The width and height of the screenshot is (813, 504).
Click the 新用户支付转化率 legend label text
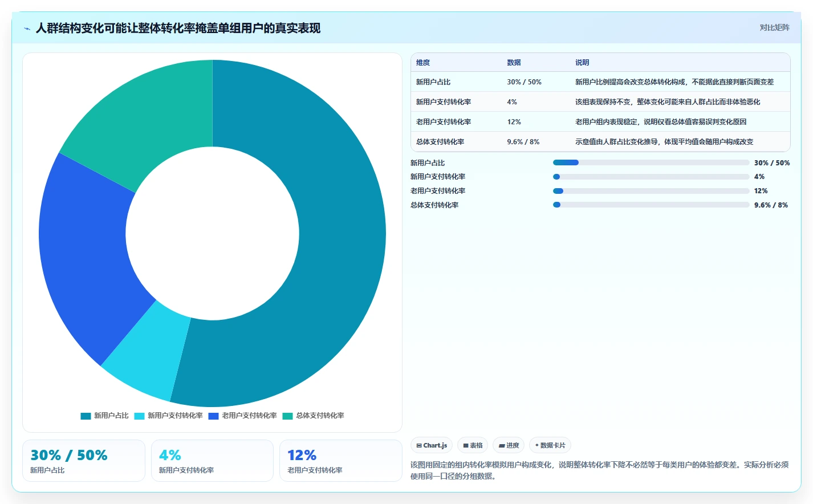(x=175, y=416)
